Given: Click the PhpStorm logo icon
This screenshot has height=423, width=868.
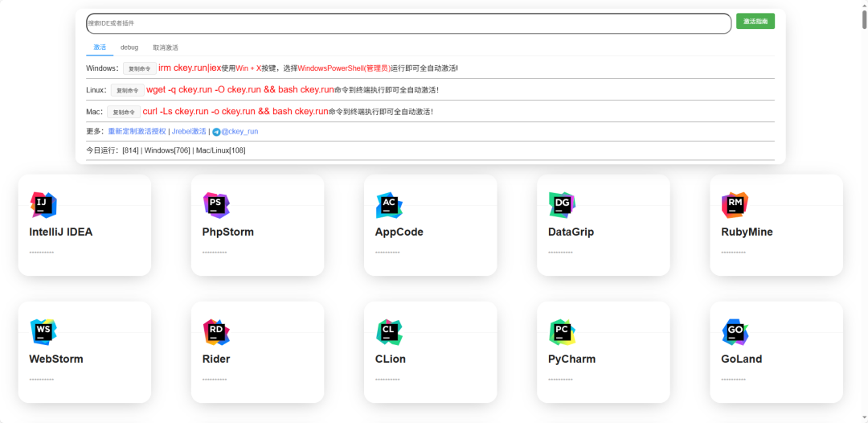Looking at the screenshot, I should 216,205.
